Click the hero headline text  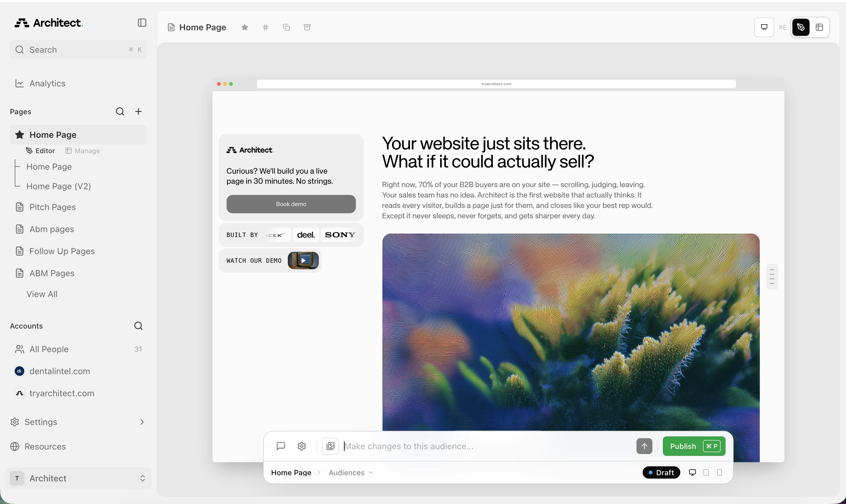click(488, 152)
